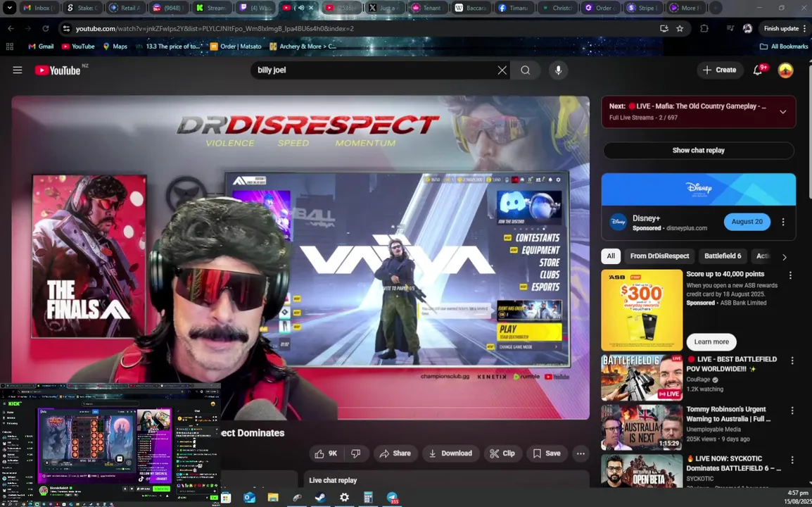Open YouTube notifications bell
Image resolution: width=812 pixels, height=507 pixels.
coord(758,70)
